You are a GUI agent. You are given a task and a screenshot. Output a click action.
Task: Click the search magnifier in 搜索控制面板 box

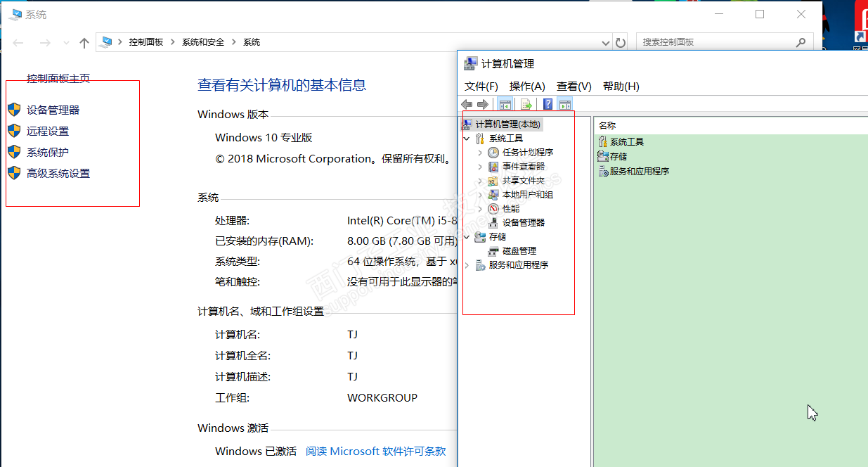tap(801, 42)
